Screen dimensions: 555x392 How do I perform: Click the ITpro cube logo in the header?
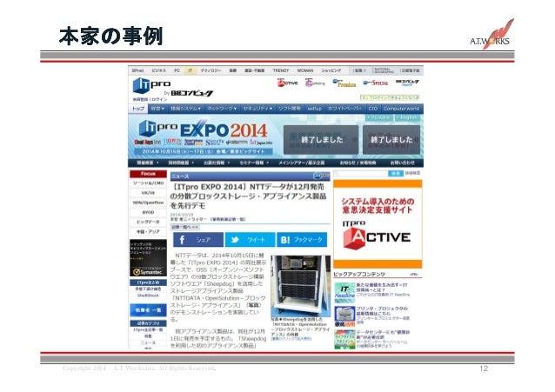click(141, 86)
